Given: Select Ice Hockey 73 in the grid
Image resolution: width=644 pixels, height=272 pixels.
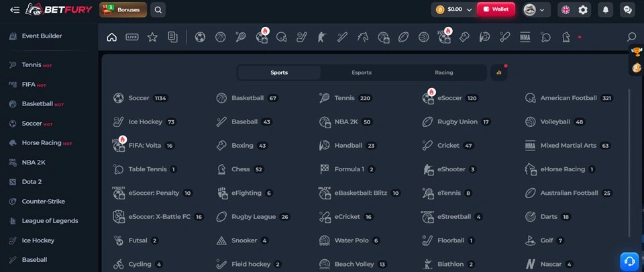Looking at the screenshot, I should [x=145, y=122].
